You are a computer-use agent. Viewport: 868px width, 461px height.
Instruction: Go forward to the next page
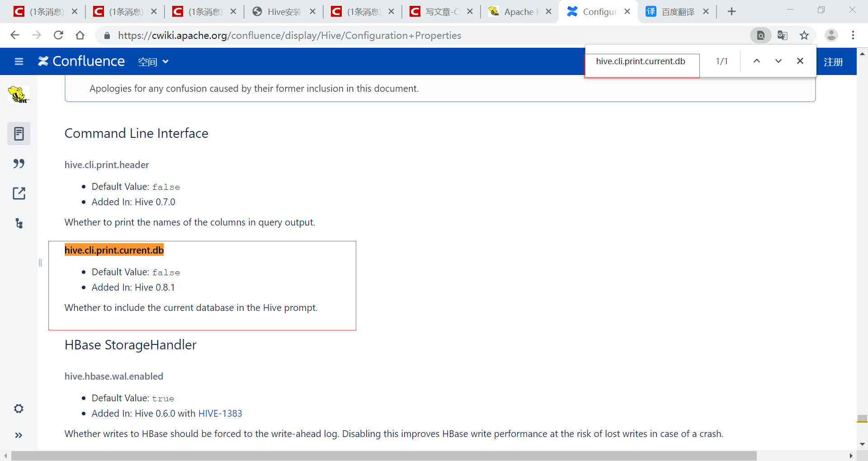coord(37,35)
